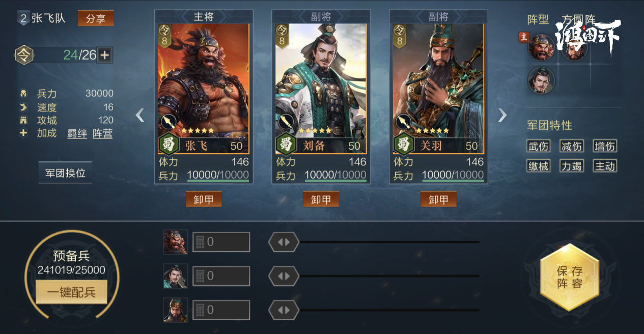Tap the command token icon left of 24/26
Image resolution: width=644 pixels, height=334 pixels.
24,54
